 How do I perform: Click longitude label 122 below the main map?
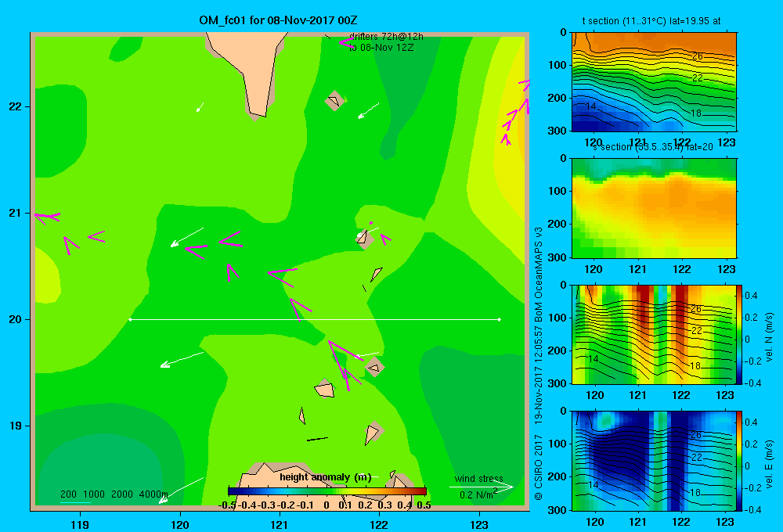pyautogui.click(x=380, y=524)
